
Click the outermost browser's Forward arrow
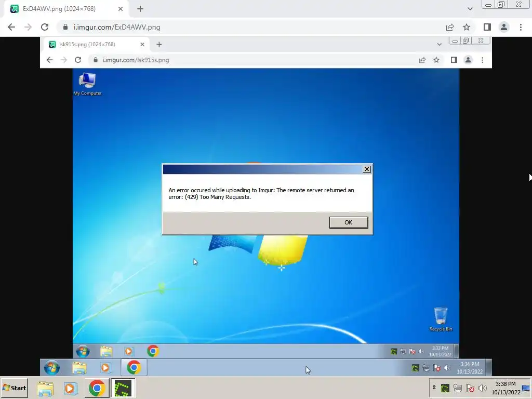(x=28, y=27)
